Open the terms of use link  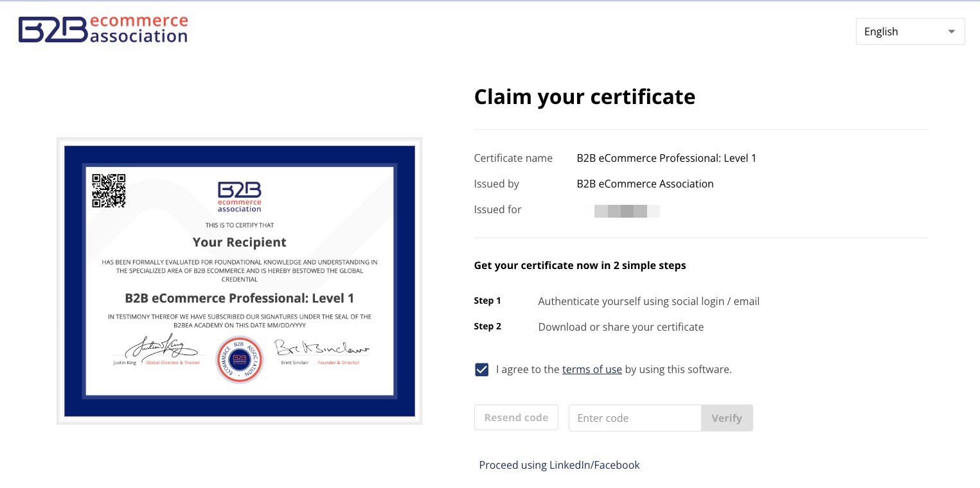592,369
